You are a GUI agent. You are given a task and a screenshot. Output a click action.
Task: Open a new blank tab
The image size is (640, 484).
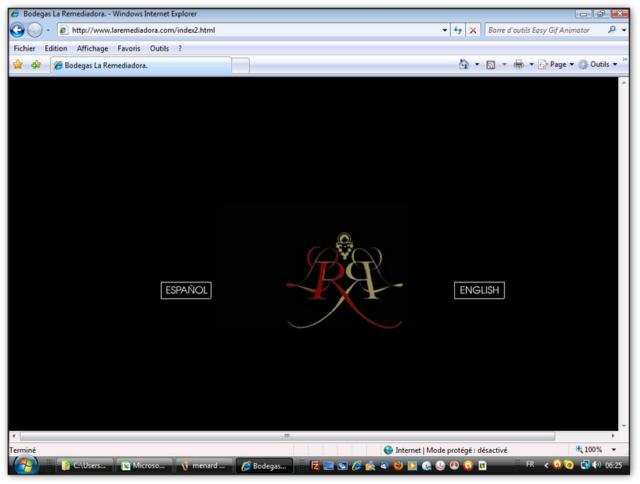click(x=240, y=66)
